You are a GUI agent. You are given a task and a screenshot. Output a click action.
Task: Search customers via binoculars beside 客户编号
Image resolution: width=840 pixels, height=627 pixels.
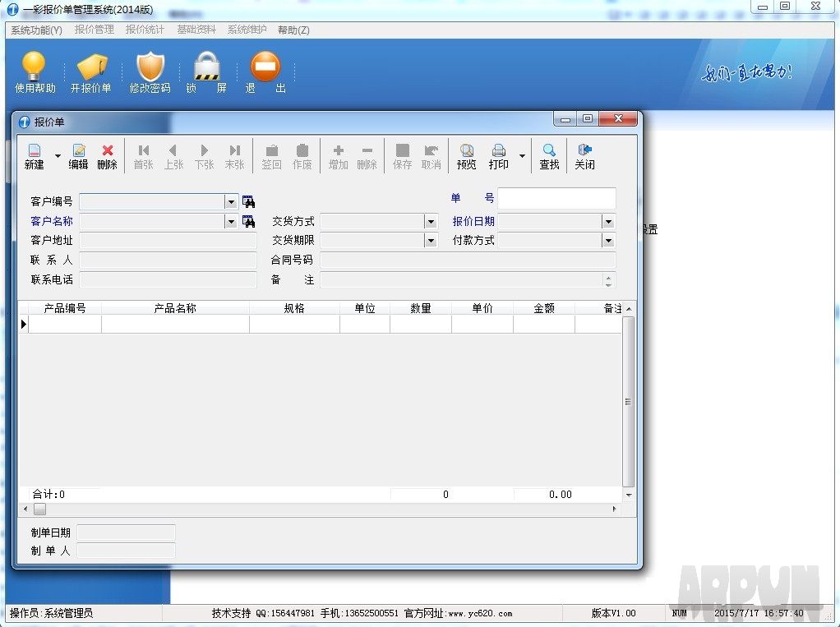pos(248,202)
